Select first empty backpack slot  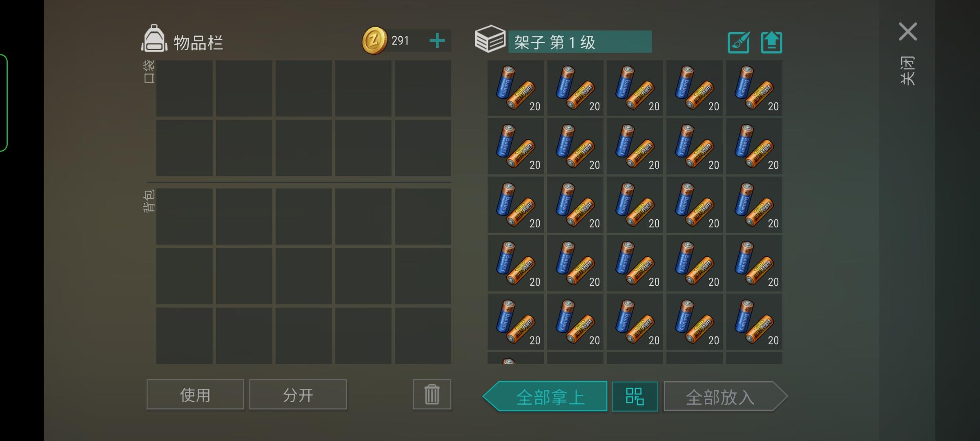pyautogui.click(x=185, y=216)
